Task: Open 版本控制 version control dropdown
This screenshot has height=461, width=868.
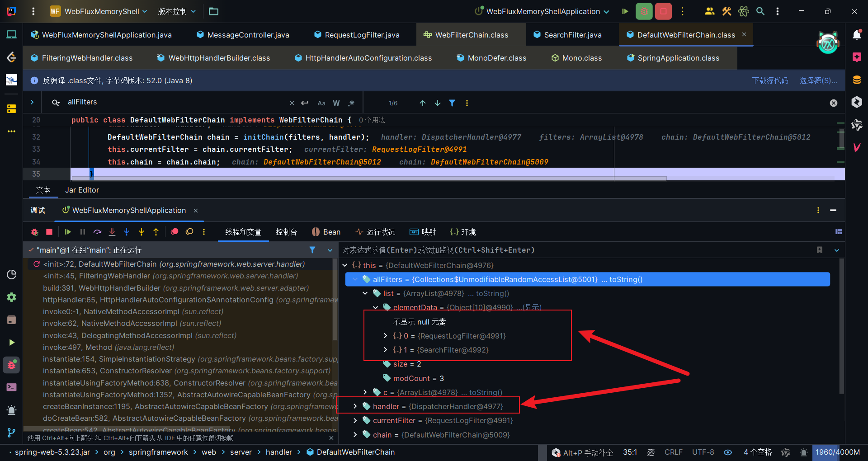Action: [x=177, y=11]
